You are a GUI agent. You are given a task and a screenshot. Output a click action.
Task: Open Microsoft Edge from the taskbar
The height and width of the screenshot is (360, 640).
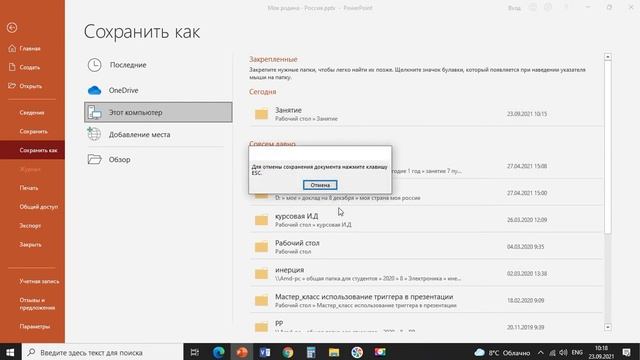pos(218,352)
